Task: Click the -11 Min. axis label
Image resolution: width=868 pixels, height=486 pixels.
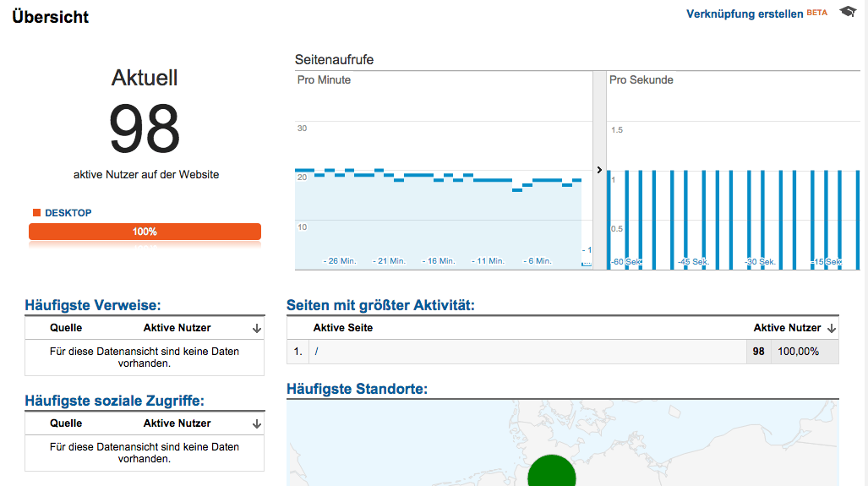Action: tap(488, 260)
